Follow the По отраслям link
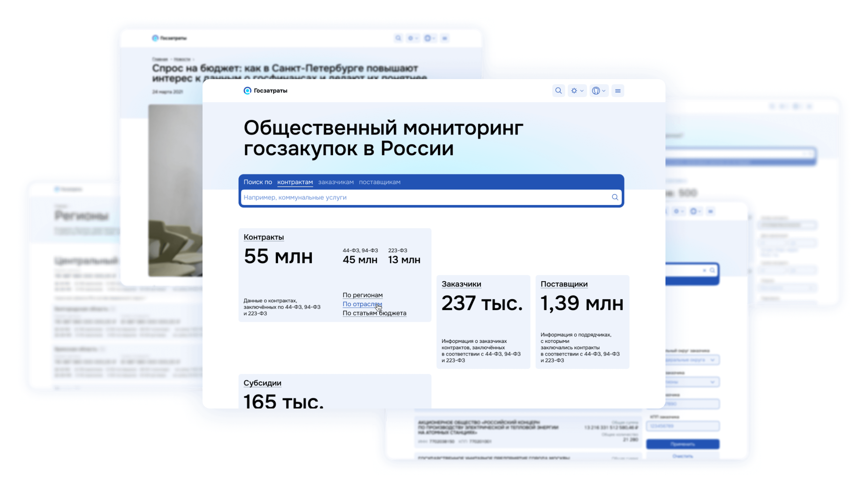 [x=362, y=304]
